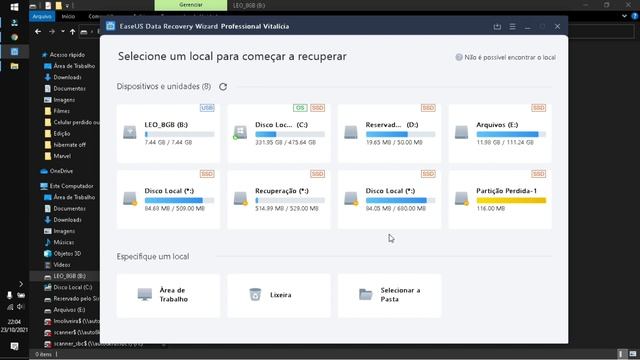
Task: Select Arquivos (E:) in Explorer sidebar
Action: [x=64, y=310]
